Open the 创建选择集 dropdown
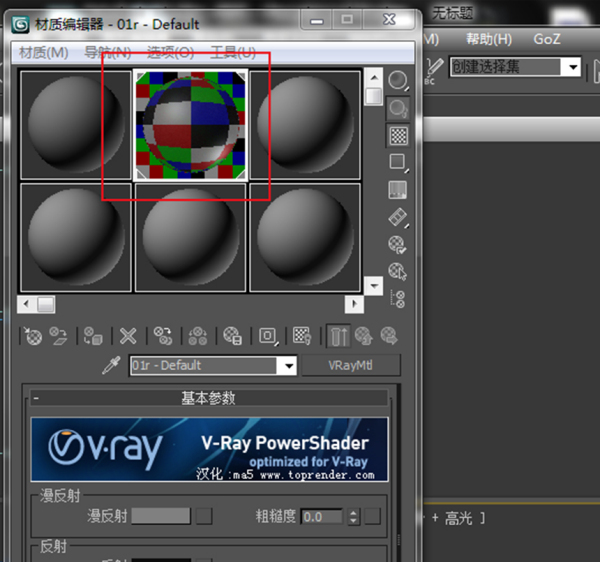The height and width of the screenshot is (562, 600). (572, 67)
